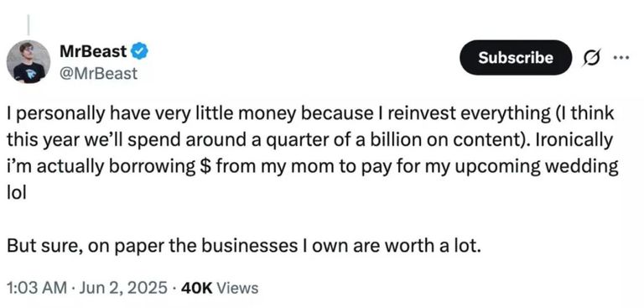Click the word Views in the footer
Screen dimensions: 644x308
[x=237, y=288]
